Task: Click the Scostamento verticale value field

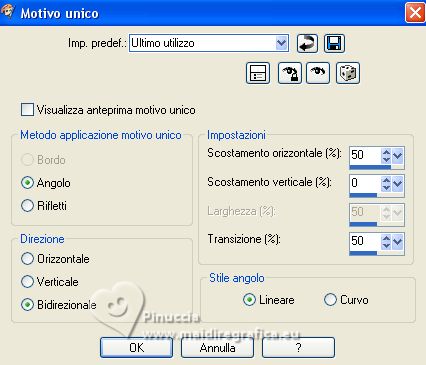Action: click(365, 183)
